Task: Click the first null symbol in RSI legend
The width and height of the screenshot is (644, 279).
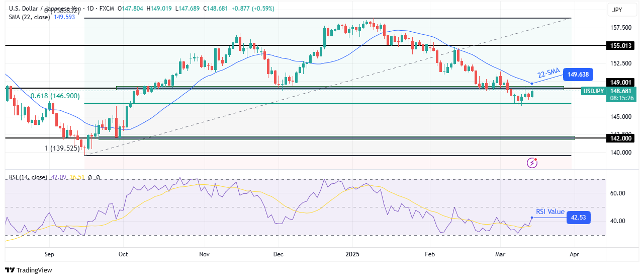Action: (x=90, y=177)
